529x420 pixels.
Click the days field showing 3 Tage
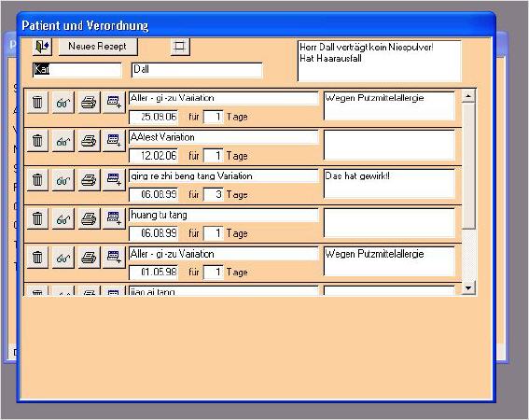pos(214,195)
